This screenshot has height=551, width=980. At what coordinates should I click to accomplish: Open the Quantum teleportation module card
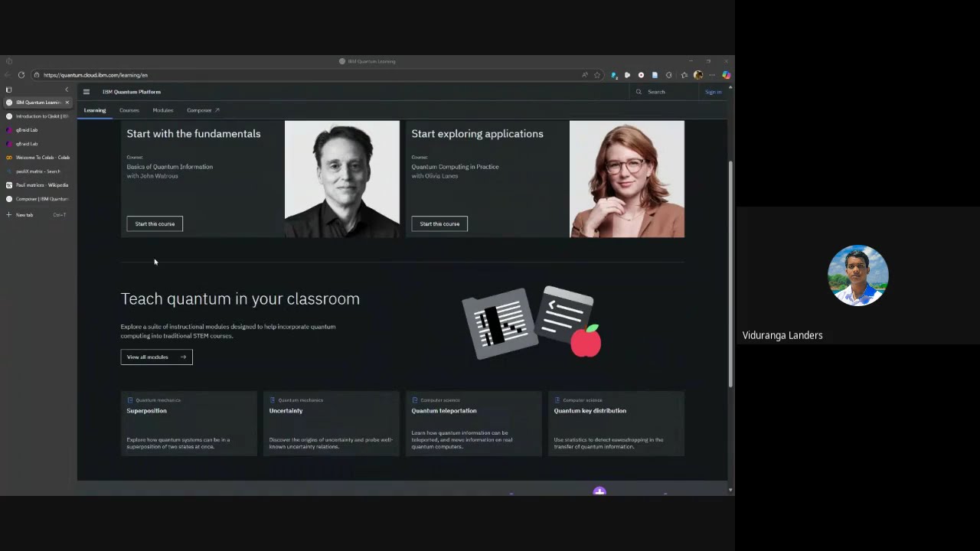point(473,424)
